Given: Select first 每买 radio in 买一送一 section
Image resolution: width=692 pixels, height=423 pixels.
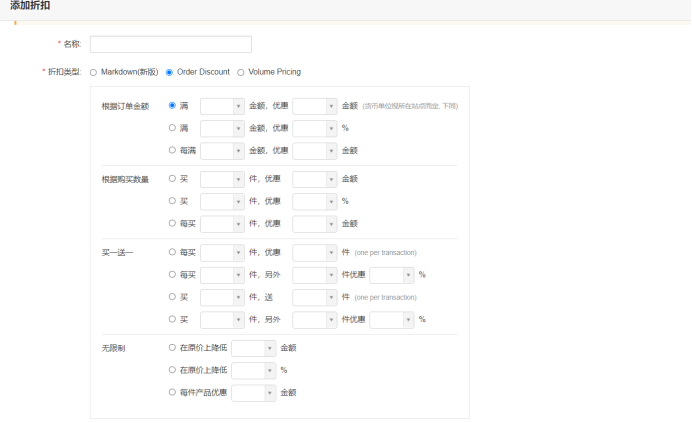Looking at the screenshot, I should click(173, 252).
